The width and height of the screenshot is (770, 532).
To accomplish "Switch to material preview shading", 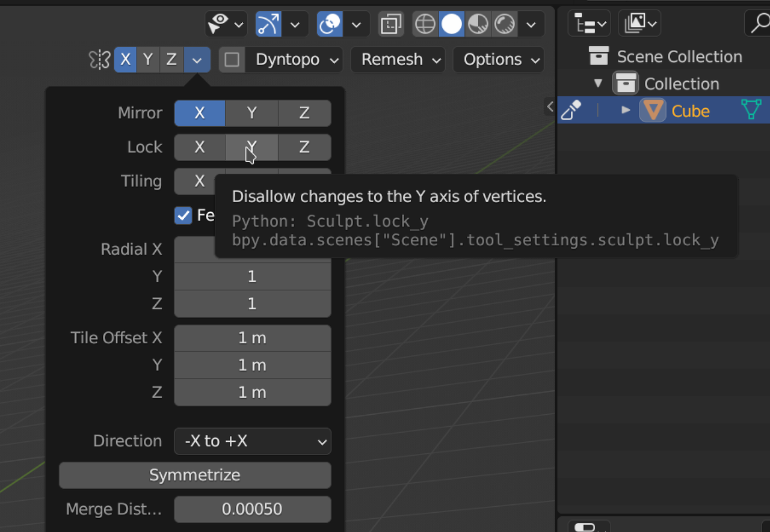I will 478,24.
